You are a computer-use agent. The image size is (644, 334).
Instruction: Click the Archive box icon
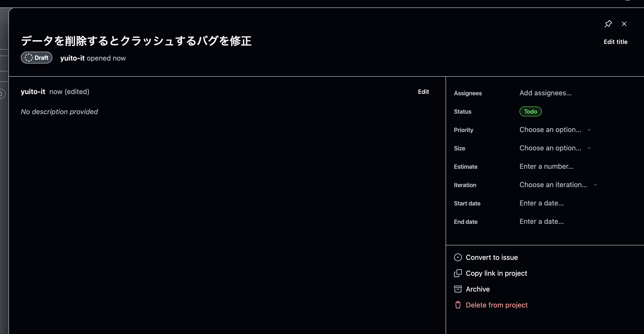(x=458, y=289)
